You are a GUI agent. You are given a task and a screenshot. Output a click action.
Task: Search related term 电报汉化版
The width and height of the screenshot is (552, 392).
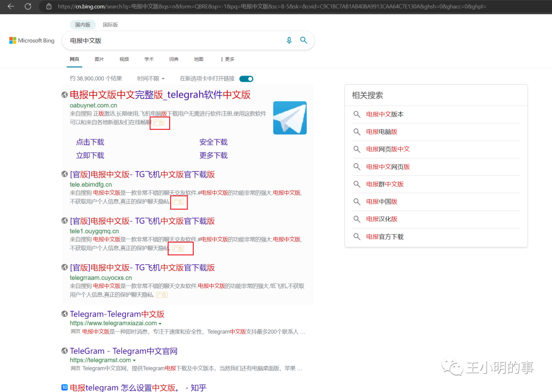pos(382,219)
